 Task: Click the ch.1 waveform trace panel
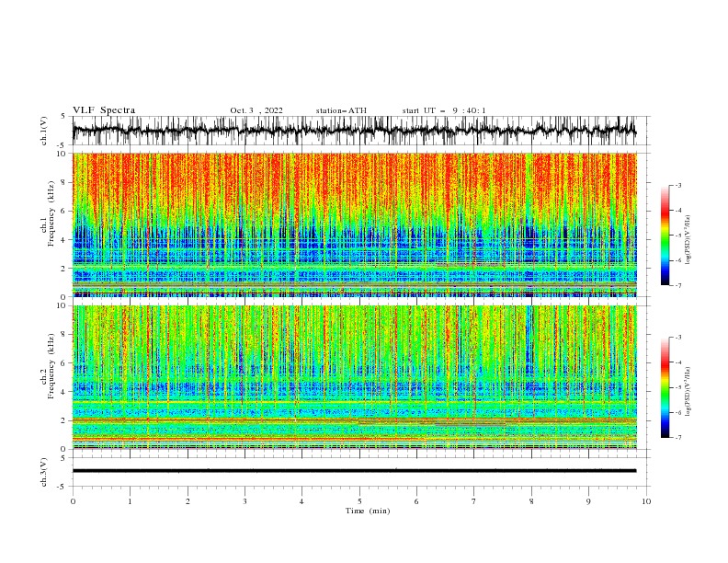(359, 131)
